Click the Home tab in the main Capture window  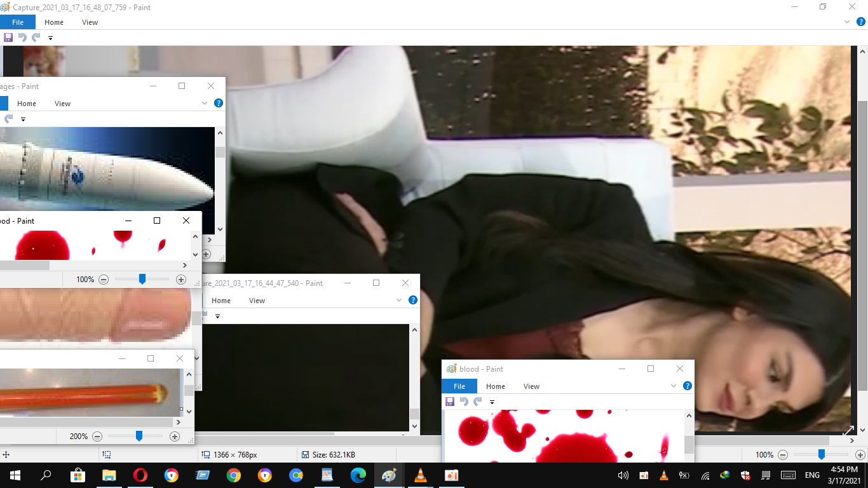click(54, 22)
